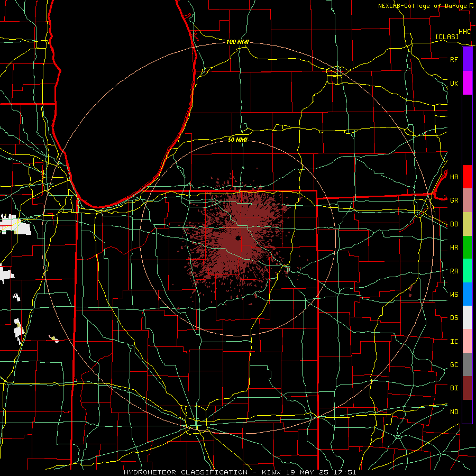Select the IC light pink legend swatch
476x476 pixels.
tap(467, 341)
